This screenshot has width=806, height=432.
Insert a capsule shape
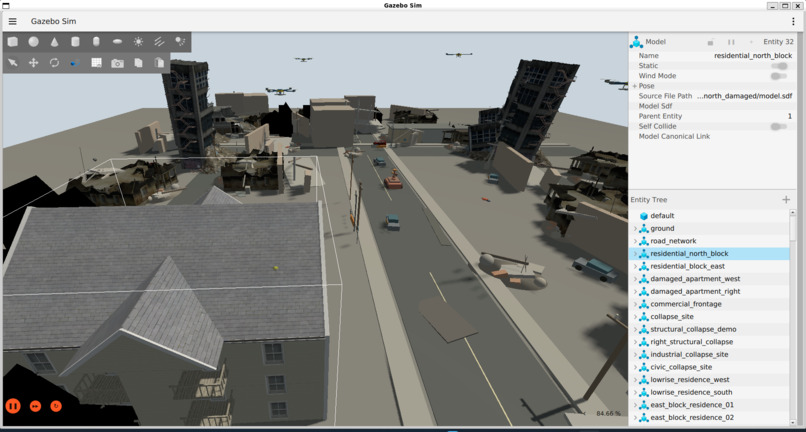pos(96,42)
